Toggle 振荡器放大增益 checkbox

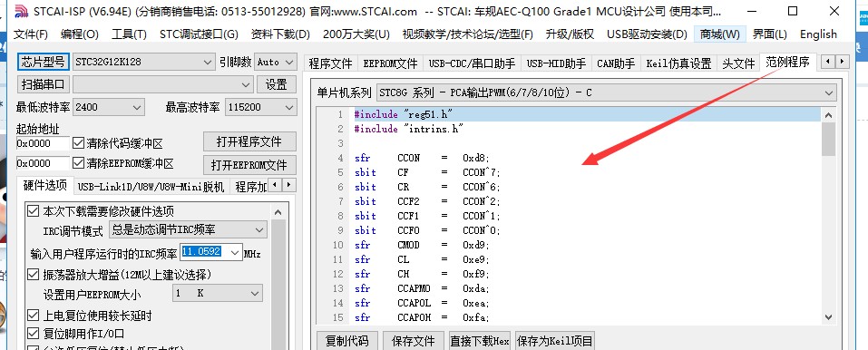tap(34, 274)
